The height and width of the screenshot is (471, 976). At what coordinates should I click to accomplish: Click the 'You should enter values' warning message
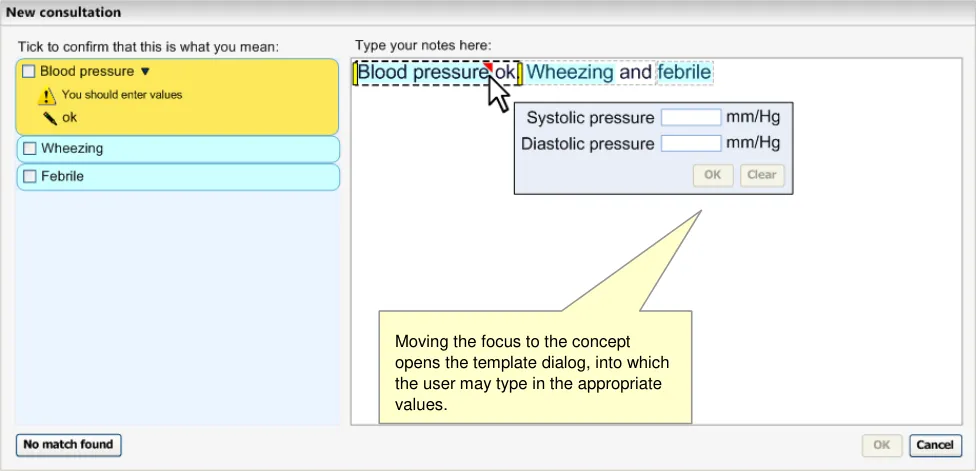tap(122, 96)
